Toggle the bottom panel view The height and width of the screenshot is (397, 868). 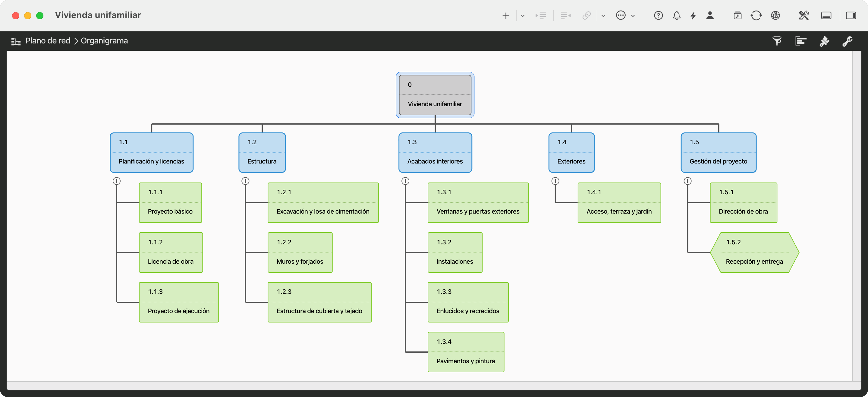(826, 15)
